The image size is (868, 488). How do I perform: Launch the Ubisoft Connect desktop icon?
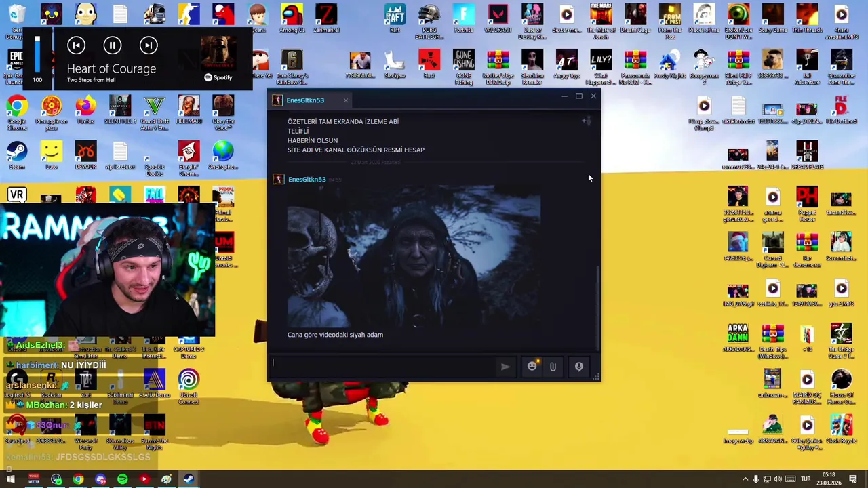pyautogui.click(x=189, y=387)
